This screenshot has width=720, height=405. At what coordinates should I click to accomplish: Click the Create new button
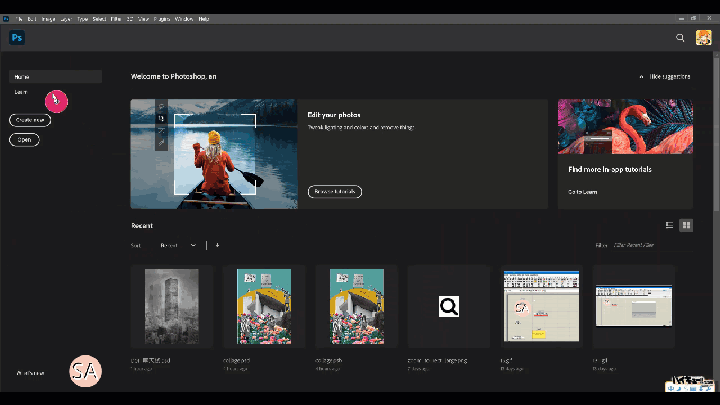point(30,120)
